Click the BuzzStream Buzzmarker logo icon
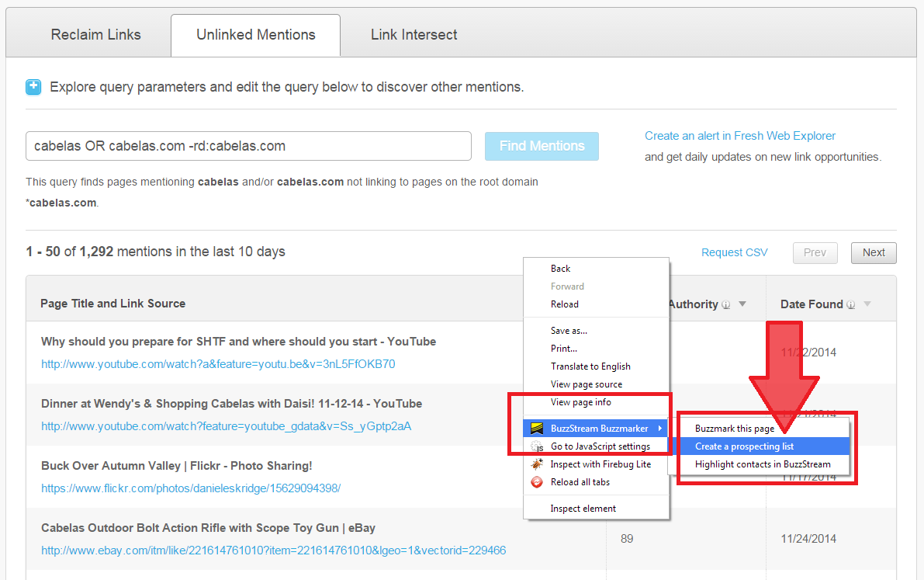Image resolution: width=924 pixels, height=580 pixels. (x=537, y=429)
